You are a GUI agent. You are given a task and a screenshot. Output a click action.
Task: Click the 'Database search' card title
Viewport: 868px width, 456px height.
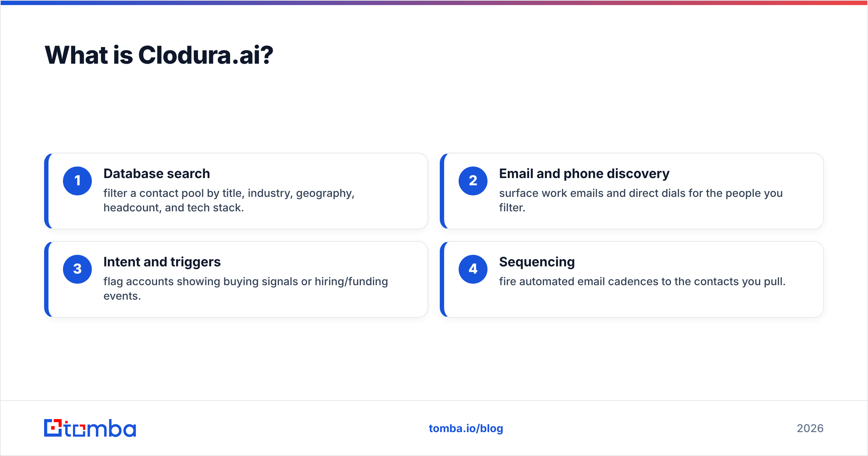(157, 174)
